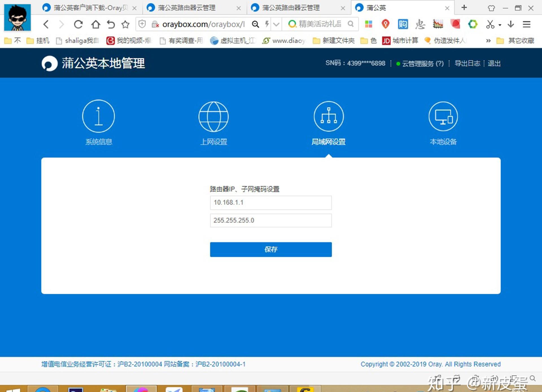Screen dimensions: 542x392
Task: Expand the screenshot tool dropdown arrow
Action: 500,25
